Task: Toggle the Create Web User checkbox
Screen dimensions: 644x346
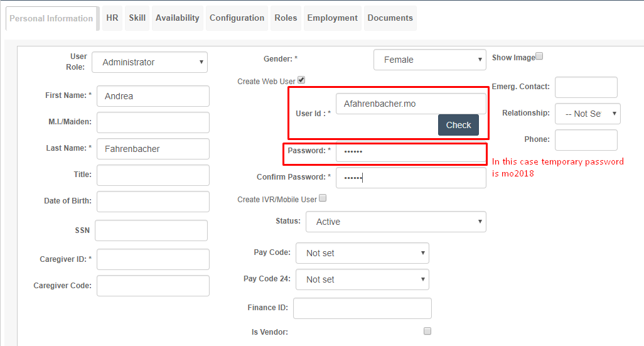Action: [301, 80]
